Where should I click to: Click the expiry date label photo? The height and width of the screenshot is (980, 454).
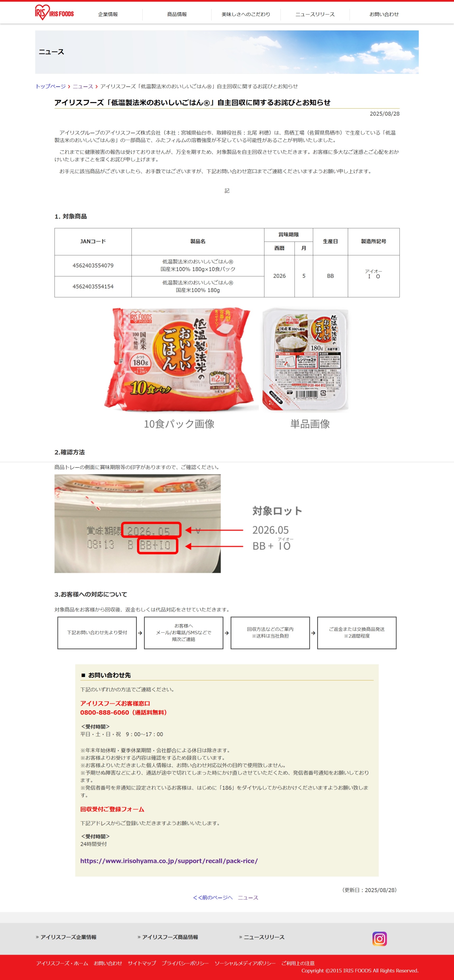[x=138, y=523]
